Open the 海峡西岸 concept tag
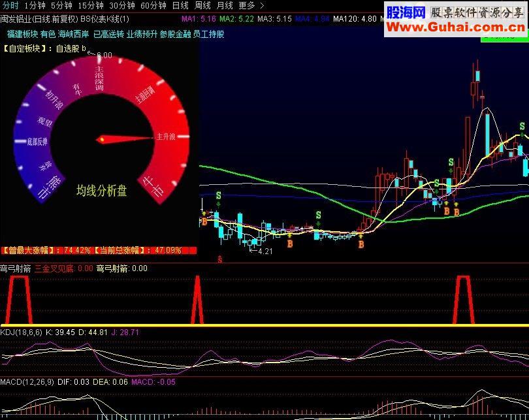Screen dimensions: 529x420 (73, 34)
